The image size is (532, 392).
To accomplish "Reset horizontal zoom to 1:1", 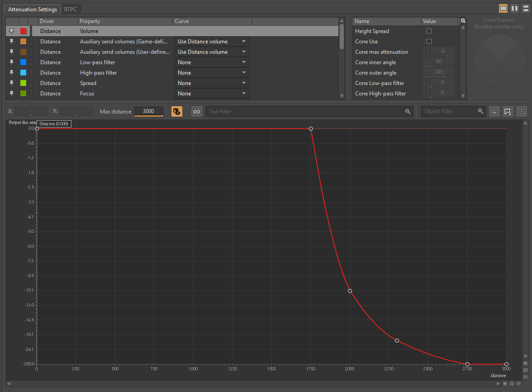I will pos(512,383).
